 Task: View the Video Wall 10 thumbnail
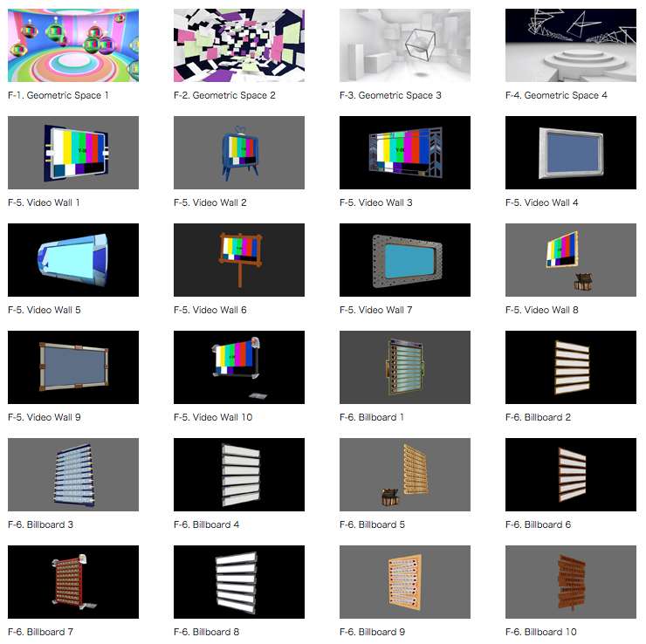[239, 367]
